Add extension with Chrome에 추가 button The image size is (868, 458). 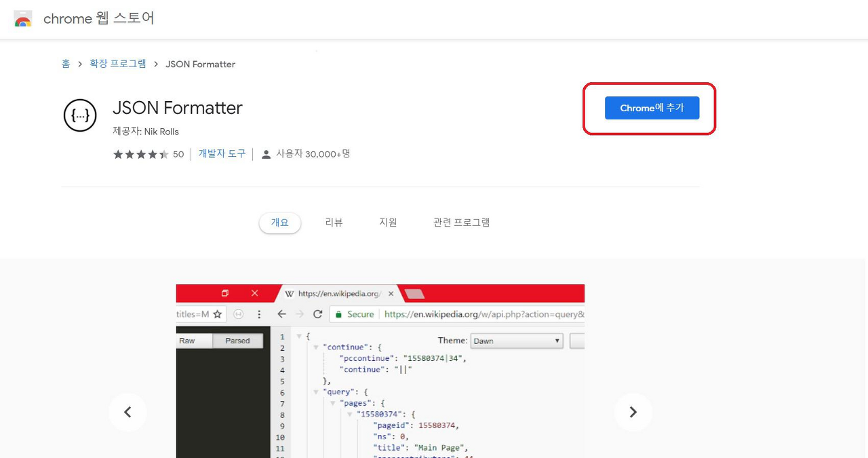click(x=652, y=108)
